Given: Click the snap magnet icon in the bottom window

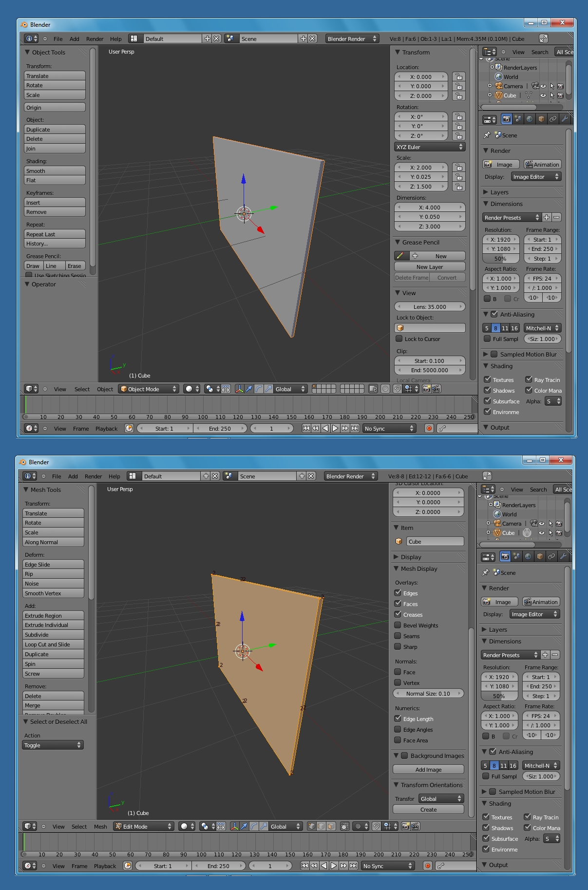Looking at the screenshot, I should point(376,826).
